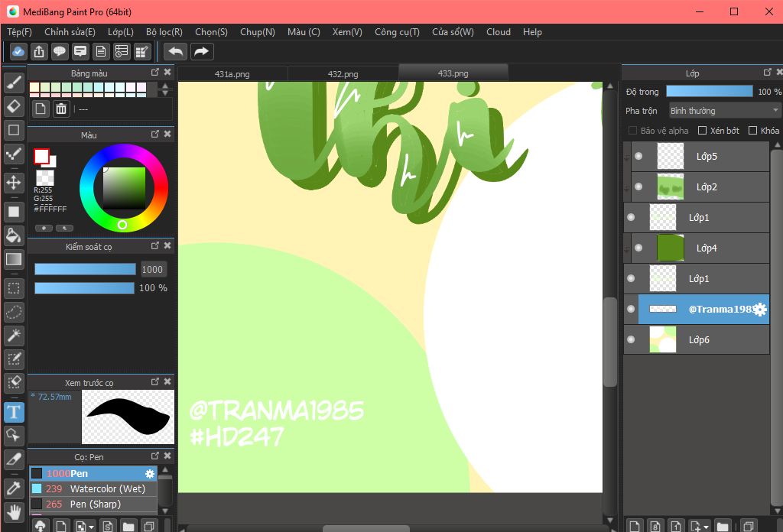This screenshot has height=532, width=783.
Task: Select the Gradient tool
Action: (14, 259)
